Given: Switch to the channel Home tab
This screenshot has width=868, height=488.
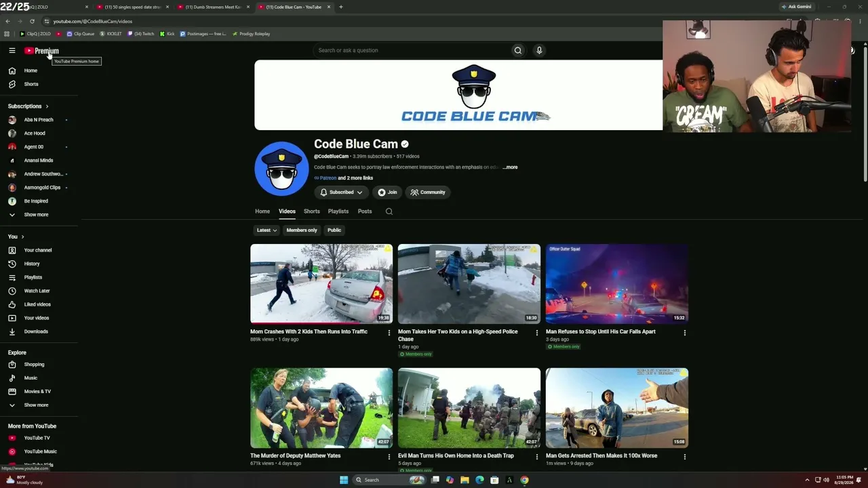Looking at the screenshot, I should tap(262, 211).
